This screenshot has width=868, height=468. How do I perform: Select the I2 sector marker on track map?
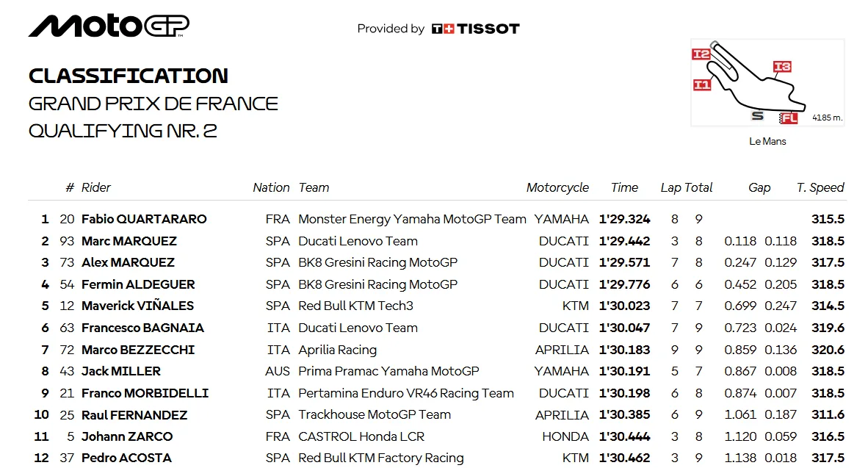(701, 54)
